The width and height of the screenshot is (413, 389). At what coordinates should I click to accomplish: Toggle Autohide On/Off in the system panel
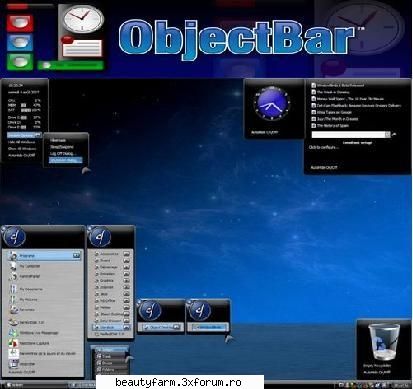coord(22,155)
